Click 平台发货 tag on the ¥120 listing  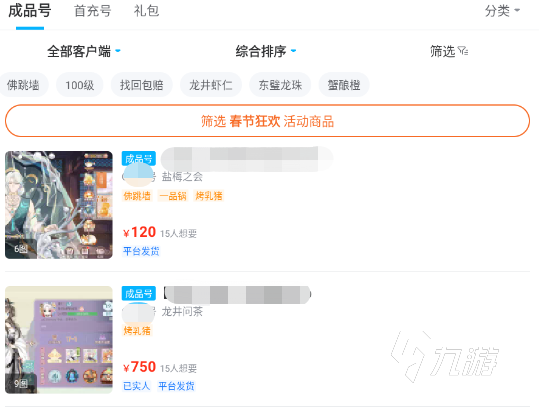point(141,251)
